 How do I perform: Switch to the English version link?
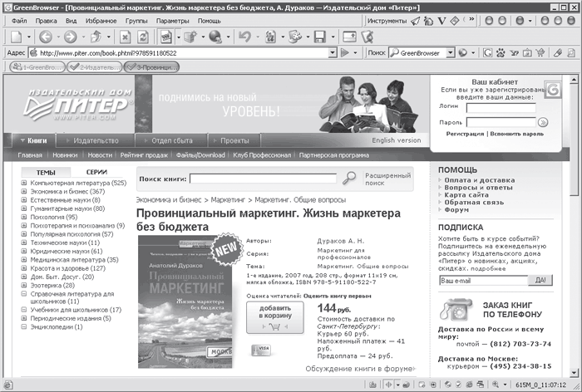pyautogui.click(x=397, y=140)
